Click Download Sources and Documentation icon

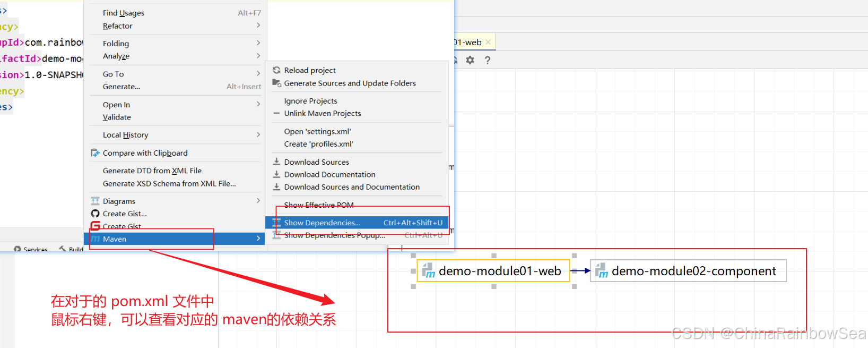coord(276,186)
